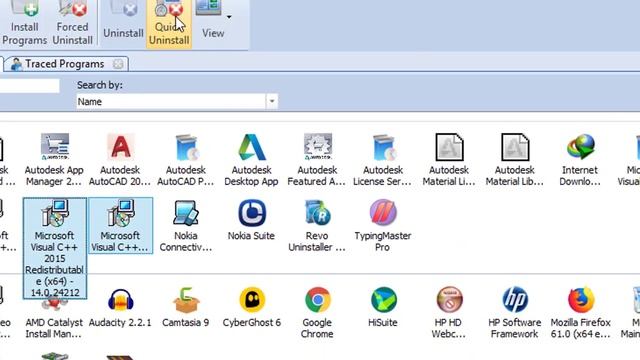The width and height of the screenshot is (640, 360).
Task: Click Quick Uninstall toolbar button
Action: (x=169, y=24)
